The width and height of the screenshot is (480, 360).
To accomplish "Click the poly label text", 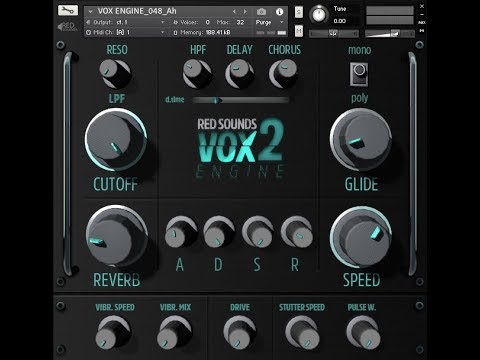I will [x=359, y=98].
